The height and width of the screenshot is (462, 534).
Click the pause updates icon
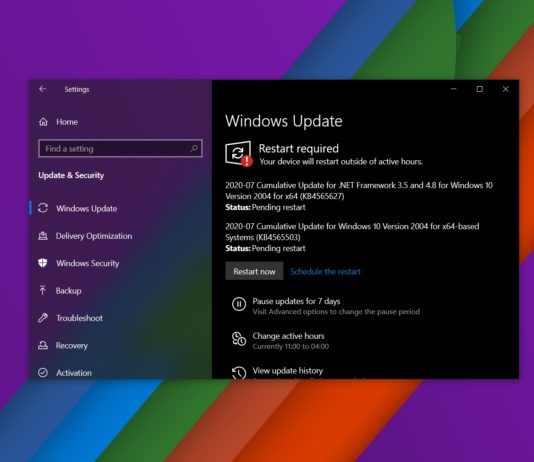click(239, 304)
